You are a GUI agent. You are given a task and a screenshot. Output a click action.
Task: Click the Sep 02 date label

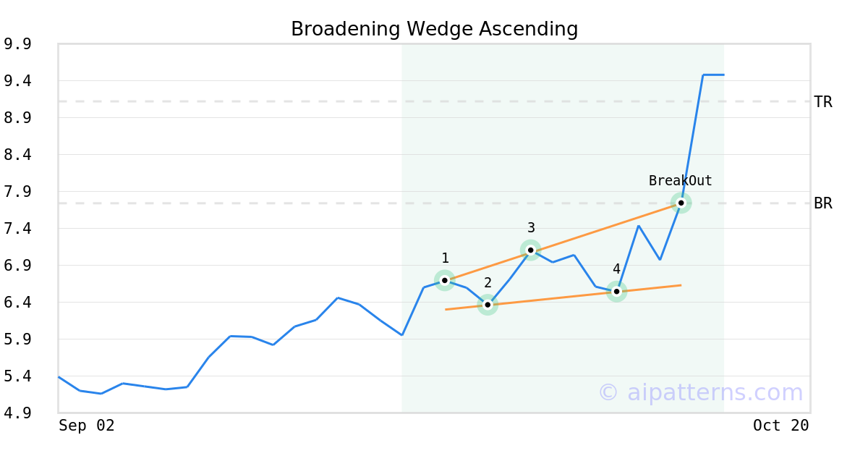pyautogui.click(x=87, y=426)
